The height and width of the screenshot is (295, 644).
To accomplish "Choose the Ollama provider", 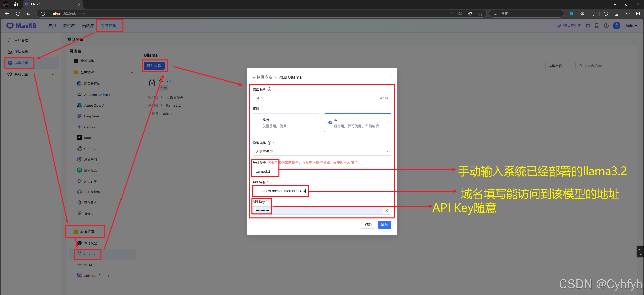I will (x=102, y=254).
